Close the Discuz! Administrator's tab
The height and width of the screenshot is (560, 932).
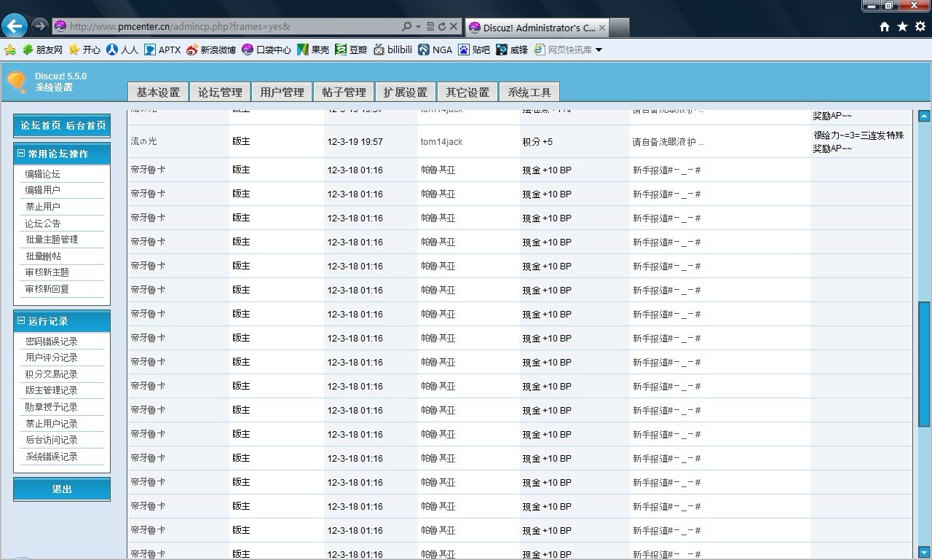[x=602, y=28]
